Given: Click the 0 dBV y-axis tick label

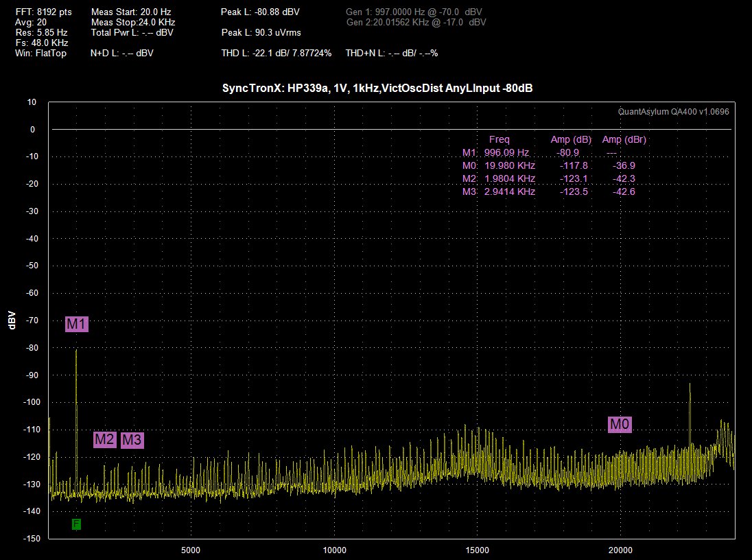Looking at the screenshot, I should pyautogui.click(x=33, y=130).
